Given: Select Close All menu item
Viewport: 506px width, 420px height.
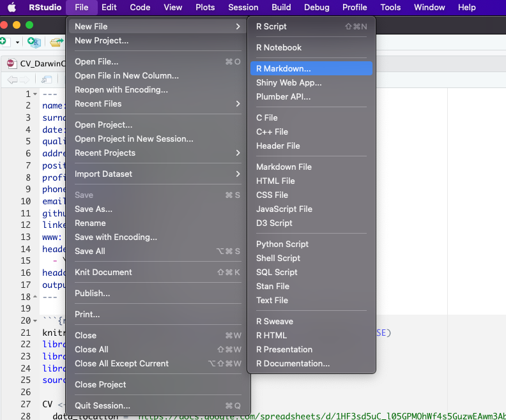Looking at the screenshot, I should [158, 349].
